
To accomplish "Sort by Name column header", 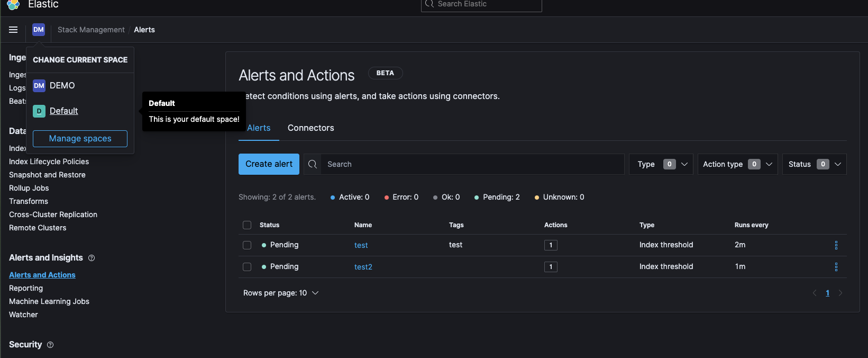I will (363, 225).
